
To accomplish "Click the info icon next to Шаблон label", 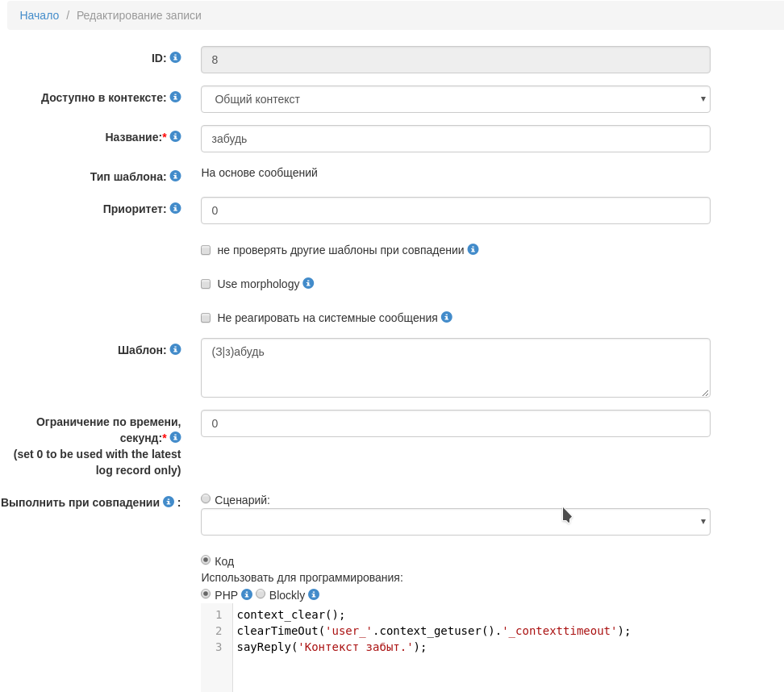I will (x=175, y=349).
